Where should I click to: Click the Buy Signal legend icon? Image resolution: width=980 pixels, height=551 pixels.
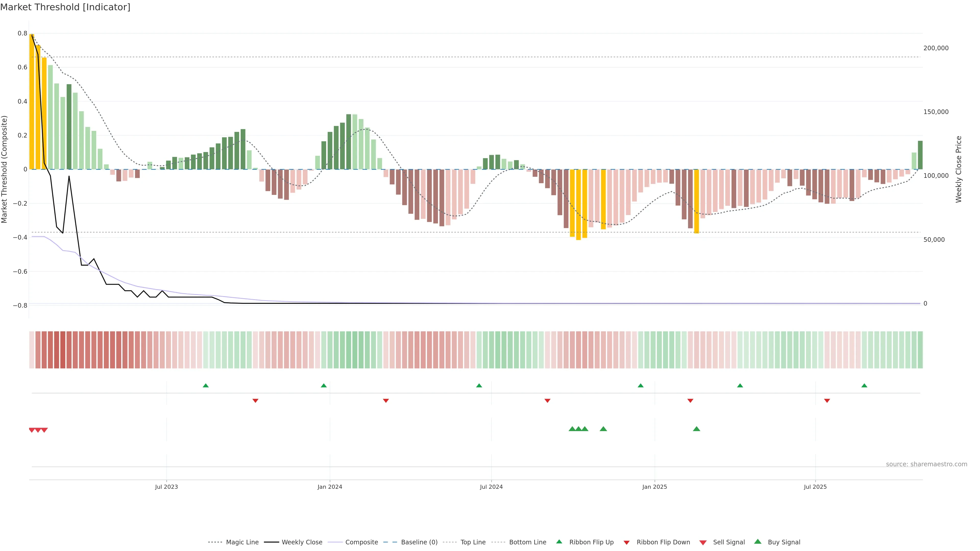tap(758, 542)
